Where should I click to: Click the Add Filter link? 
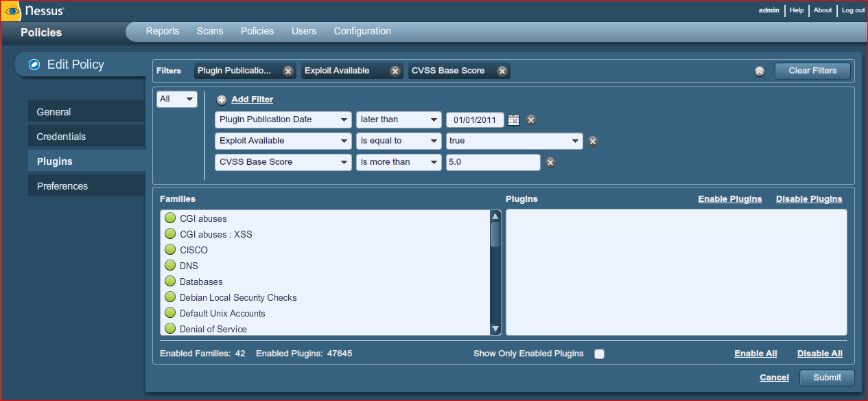(252, 100)
